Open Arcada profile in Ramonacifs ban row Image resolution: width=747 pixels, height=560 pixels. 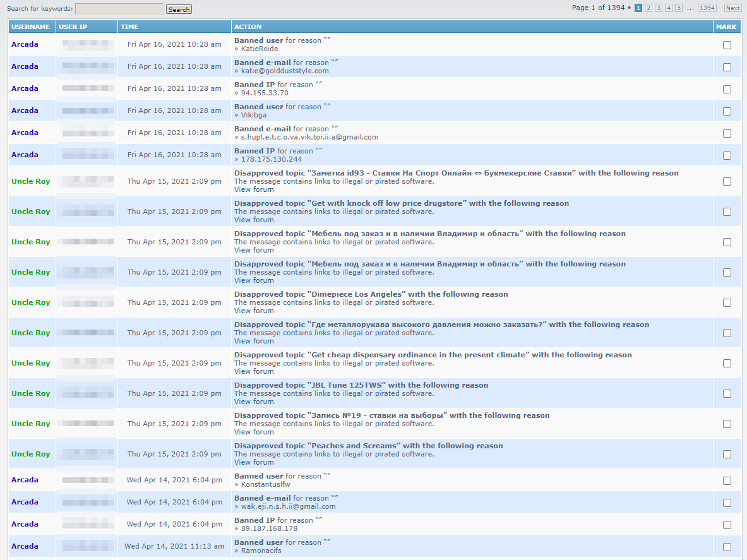[x=25, y=546]
